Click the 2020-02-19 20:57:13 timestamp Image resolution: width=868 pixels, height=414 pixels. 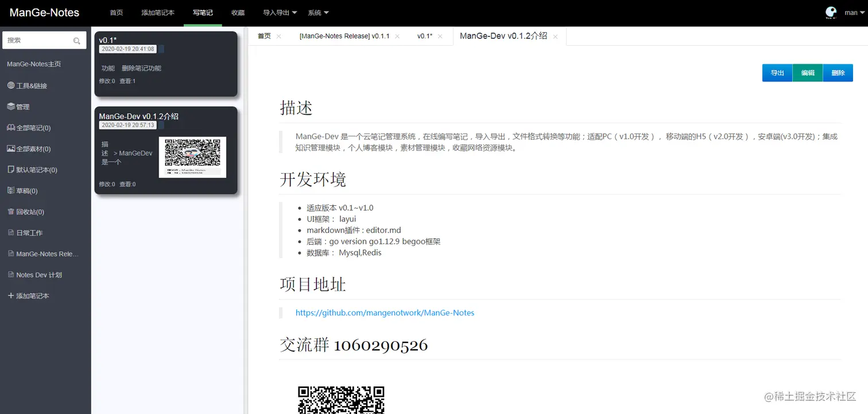click(127, 125)
